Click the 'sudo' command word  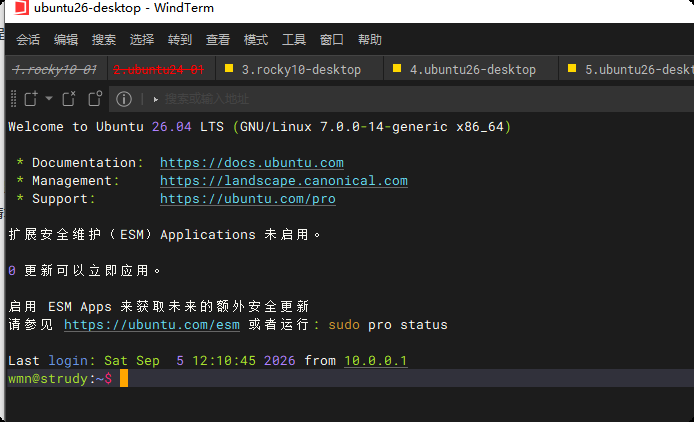(344, 325)
